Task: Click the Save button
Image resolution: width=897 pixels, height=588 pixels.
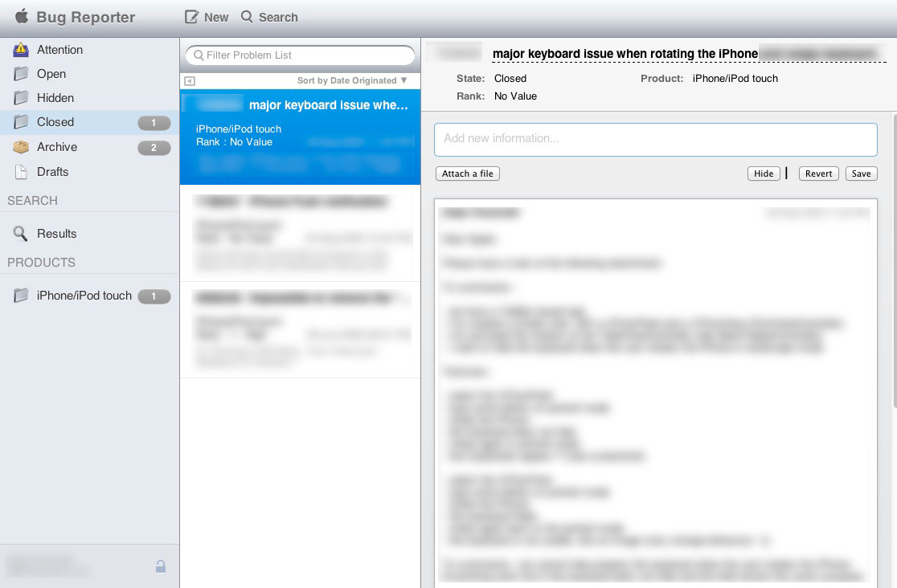Action: (x=861, y=174)
